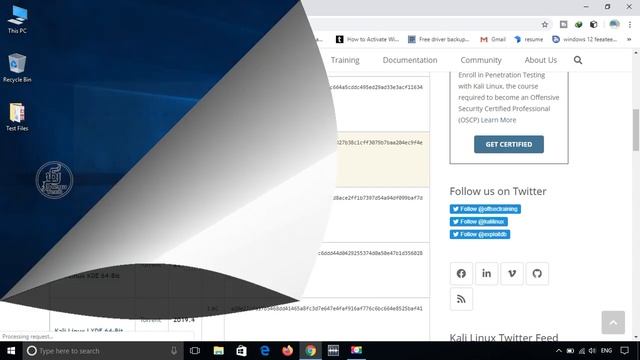Open the Training menu on Kali site

click(x=345, y=60)
